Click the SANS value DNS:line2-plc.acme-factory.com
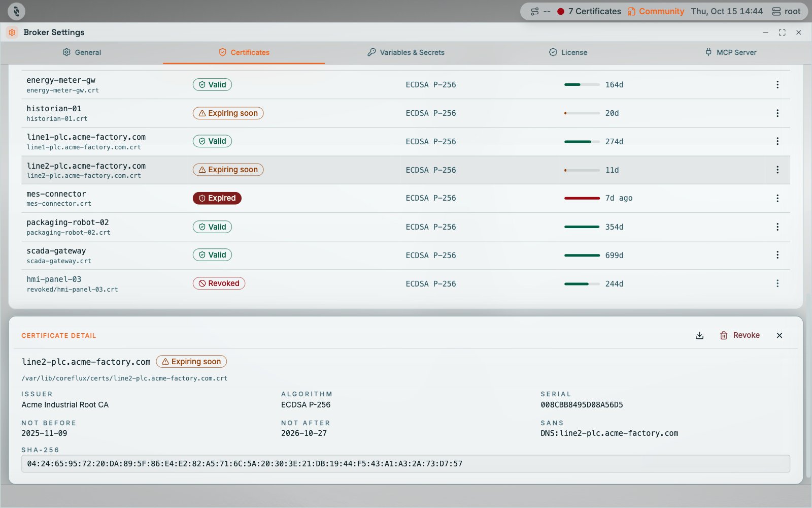The height and width of the screenshot is (508, 812). [x=609, y=433]
